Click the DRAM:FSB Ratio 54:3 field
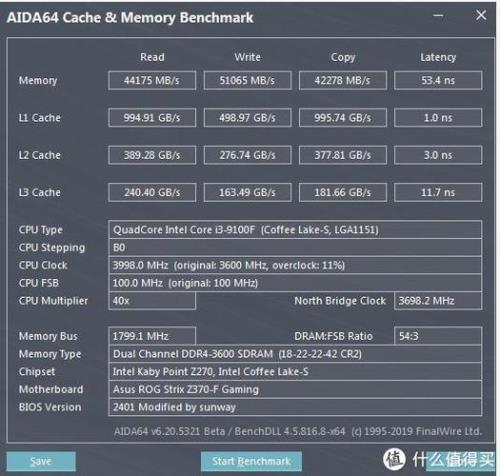This screenshot has height=476, width=500. click(x=438, y=336)
